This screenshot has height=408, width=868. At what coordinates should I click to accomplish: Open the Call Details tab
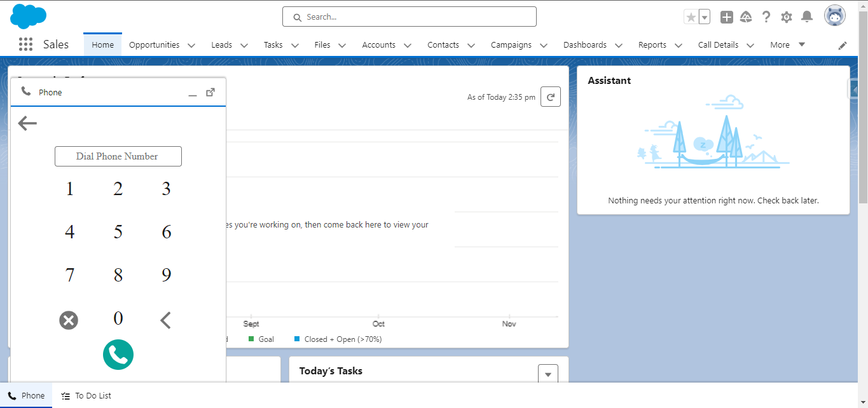click(x=719, y=45)
